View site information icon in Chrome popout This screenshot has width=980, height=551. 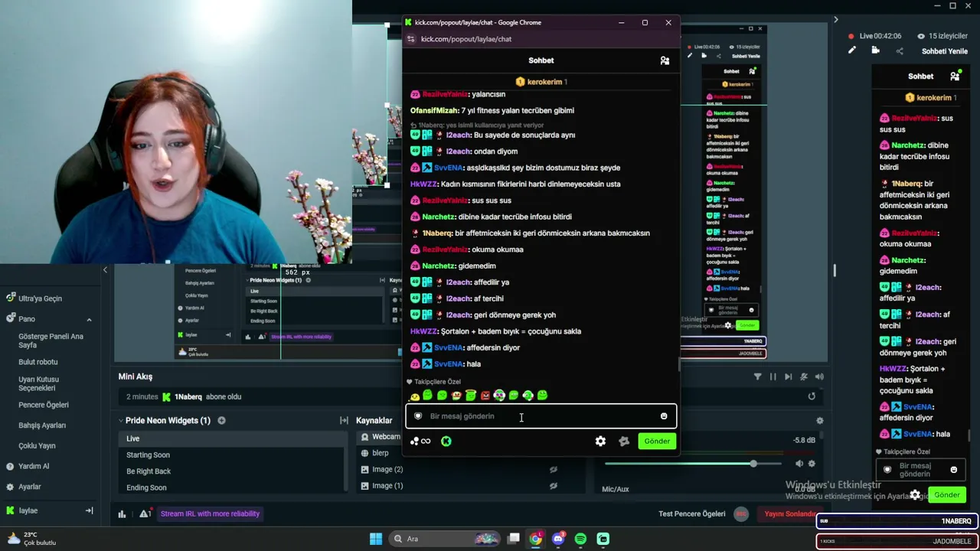click(x=411, y=39)
